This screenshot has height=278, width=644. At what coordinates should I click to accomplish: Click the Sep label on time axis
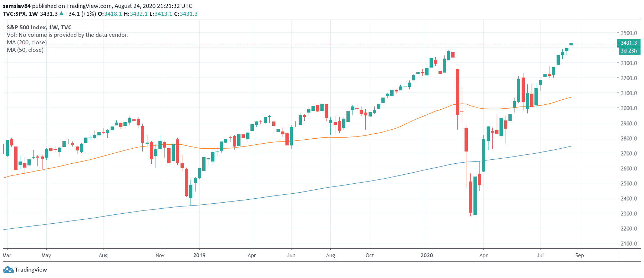[579, 255]
